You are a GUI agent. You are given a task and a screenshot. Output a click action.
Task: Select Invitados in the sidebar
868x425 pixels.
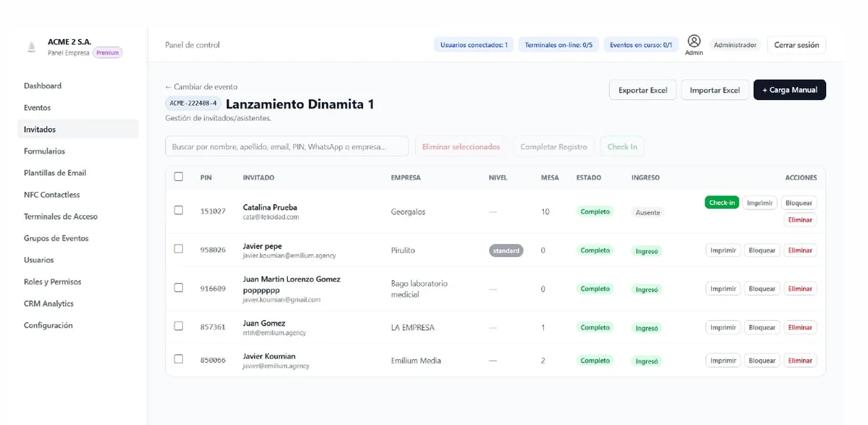pos(78,129)
